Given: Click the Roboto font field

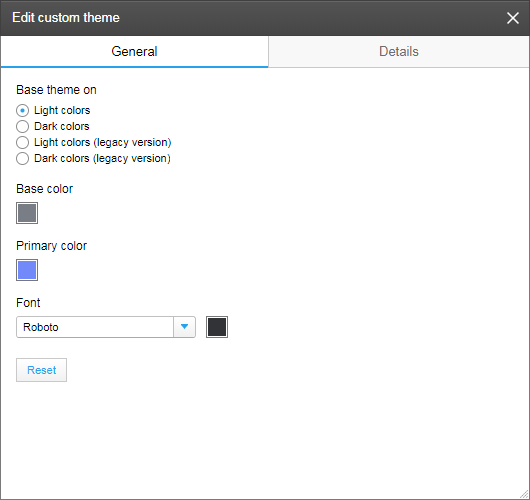Looking at the screenshot, I should click(x=95, y=327).
